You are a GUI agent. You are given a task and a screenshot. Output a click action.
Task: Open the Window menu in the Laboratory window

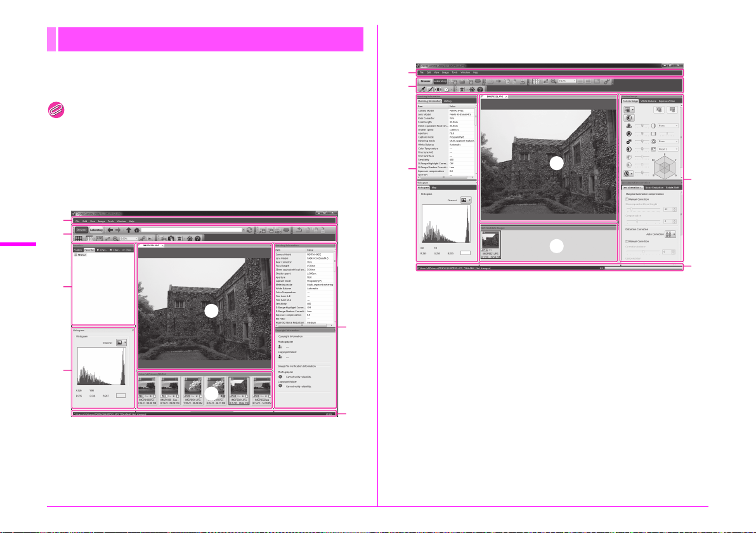point(466,72)
